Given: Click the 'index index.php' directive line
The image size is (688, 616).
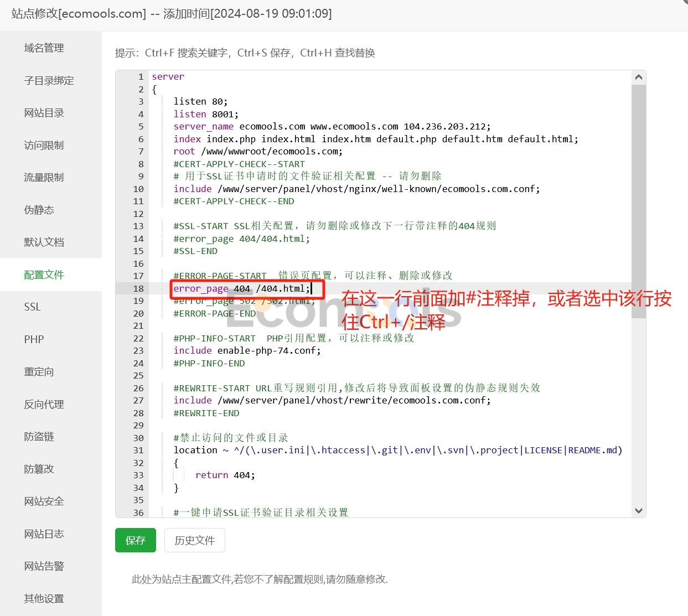Looking at the screenshot, I should tap(376, 139).
